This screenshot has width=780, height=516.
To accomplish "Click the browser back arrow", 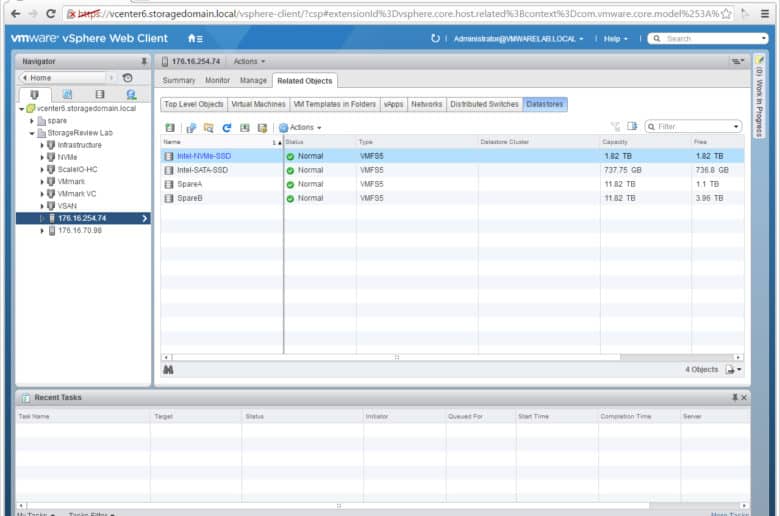I will tap(15, 13).
